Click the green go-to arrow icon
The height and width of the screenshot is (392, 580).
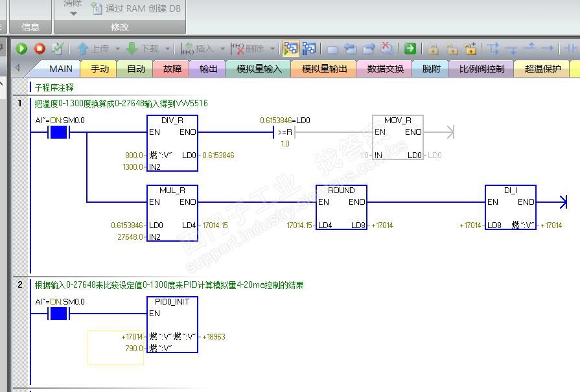[410, 49]
